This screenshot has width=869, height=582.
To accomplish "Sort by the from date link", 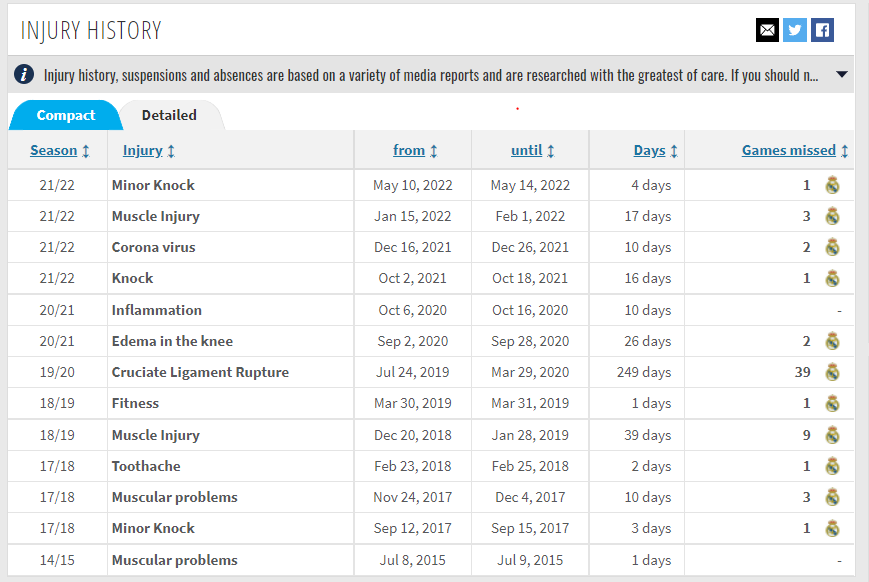I will [409, 150].
